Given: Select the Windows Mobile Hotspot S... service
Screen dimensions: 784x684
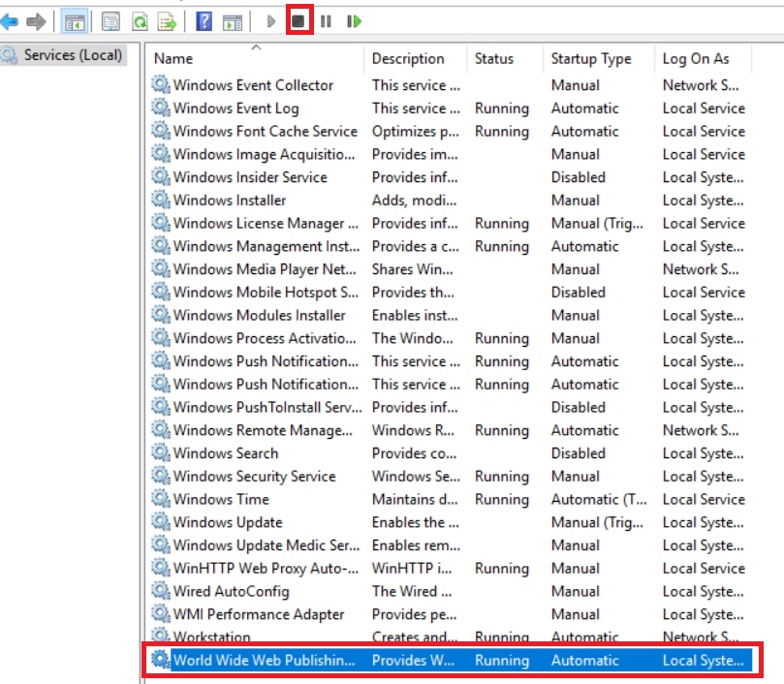Looking at the screenshot, I should click(x=451, y=292).
